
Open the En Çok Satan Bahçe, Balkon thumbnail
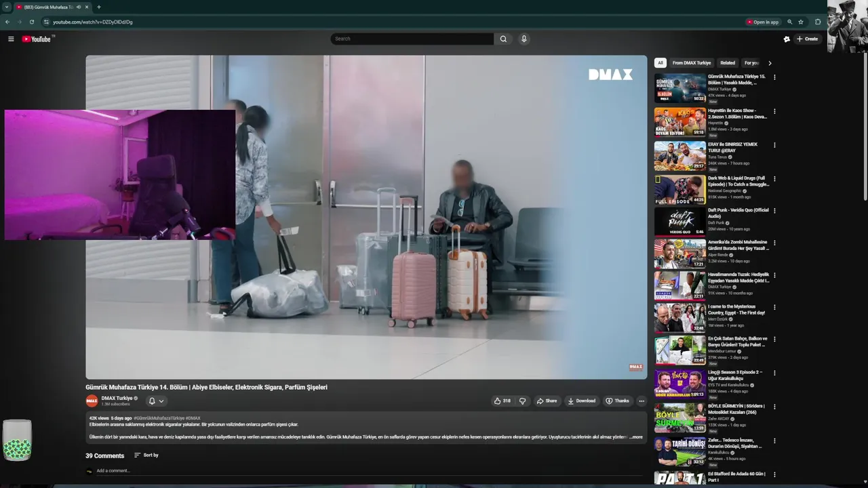679,350
